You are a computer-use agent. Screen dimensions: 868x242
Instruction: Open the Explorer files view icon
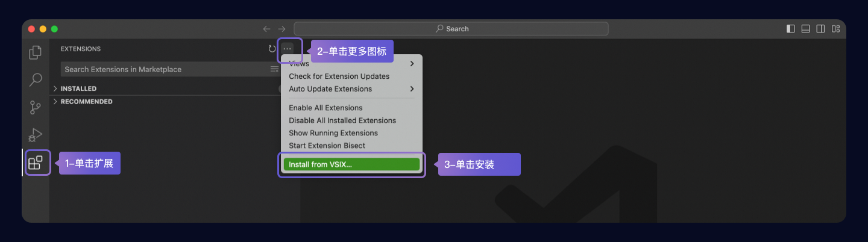tap(36, 52)
